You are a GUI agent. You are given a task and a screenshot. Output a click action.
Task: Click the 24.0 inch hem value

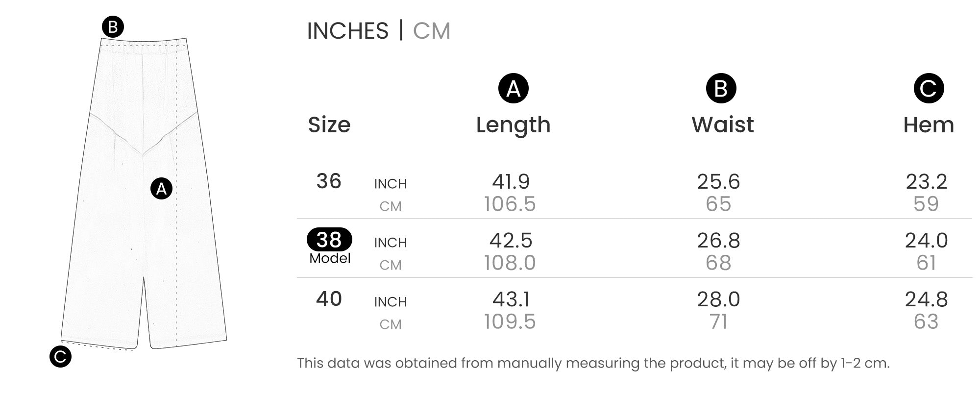926,241
